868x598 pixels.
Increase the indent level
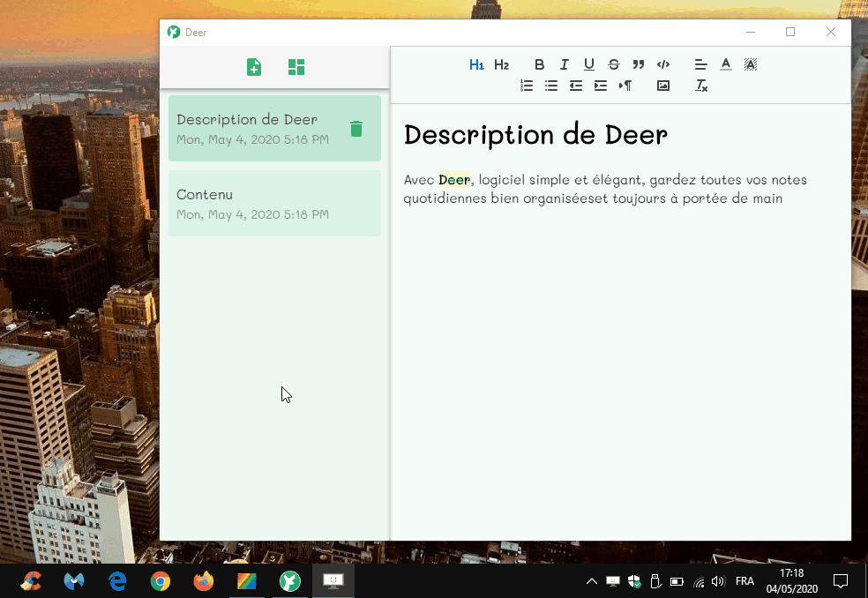[601, 86]
